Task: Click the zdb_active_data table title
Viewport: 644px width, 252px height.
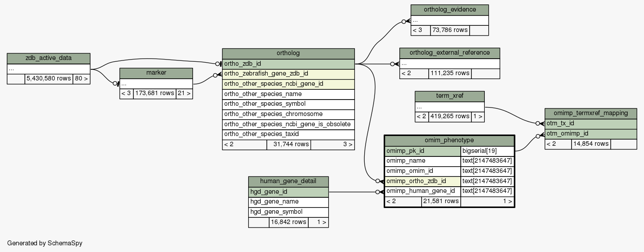Action: (x=48, y=58)
